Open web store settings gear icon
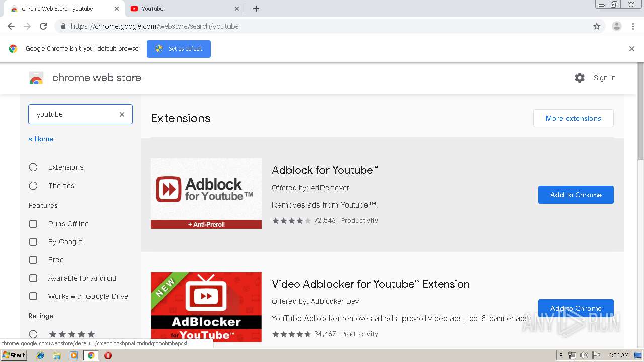Viewport: 644px width, 362px height. click(x=580, y=78)
